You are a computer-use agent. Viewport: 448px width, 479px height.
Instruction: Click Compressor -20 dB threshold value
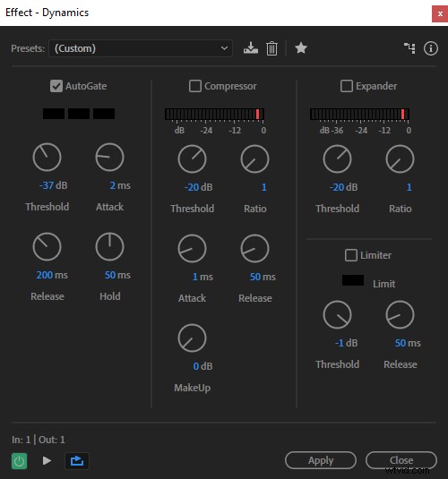click(x=199, y=187)
